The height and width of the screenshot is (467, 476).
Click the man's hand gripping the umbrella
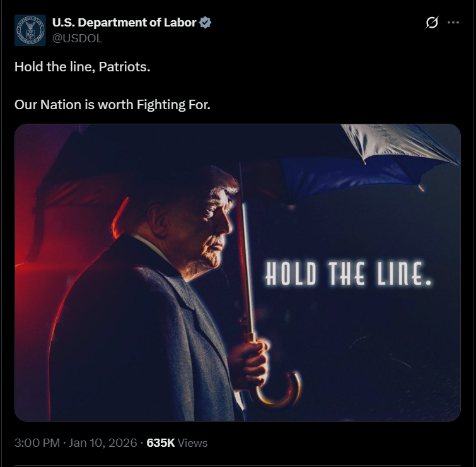[x=248, y=364]
